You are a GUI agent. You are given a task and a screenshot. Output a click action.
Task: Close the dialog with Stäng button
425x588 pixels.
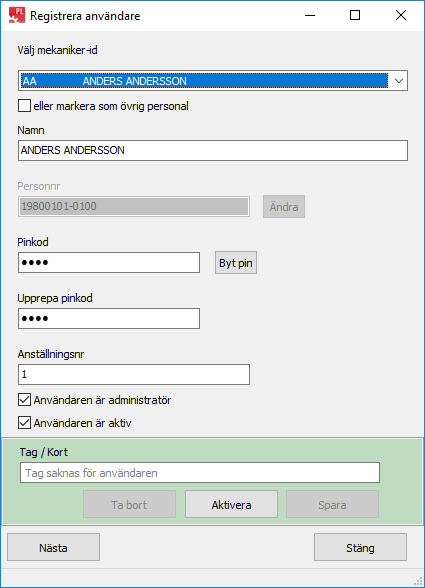pos(360,548)
